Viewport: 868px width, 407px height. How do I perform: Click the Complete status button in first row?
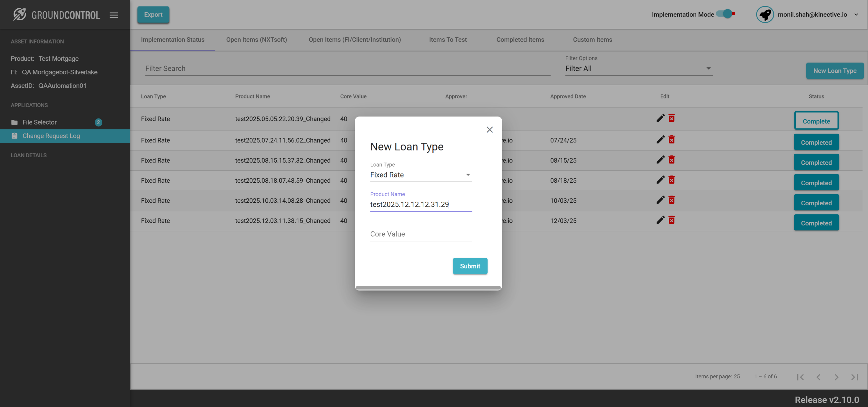[816, 121]
